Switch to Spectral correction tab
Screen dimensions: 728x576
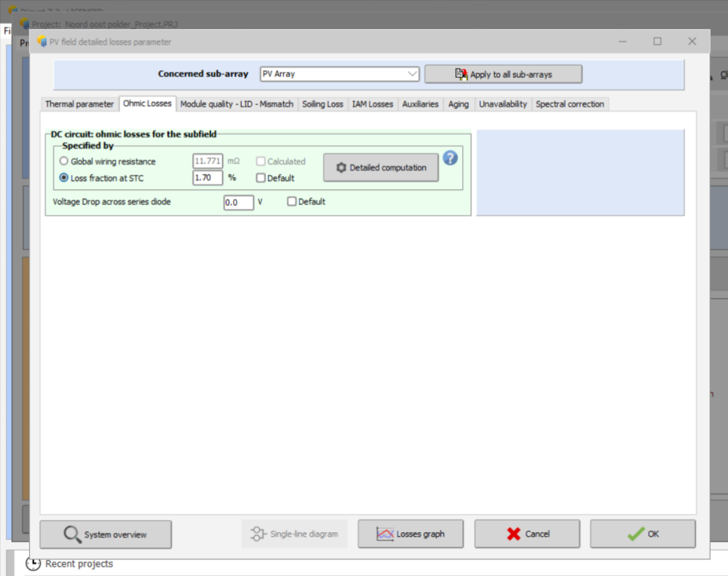[x=569, y=104]
